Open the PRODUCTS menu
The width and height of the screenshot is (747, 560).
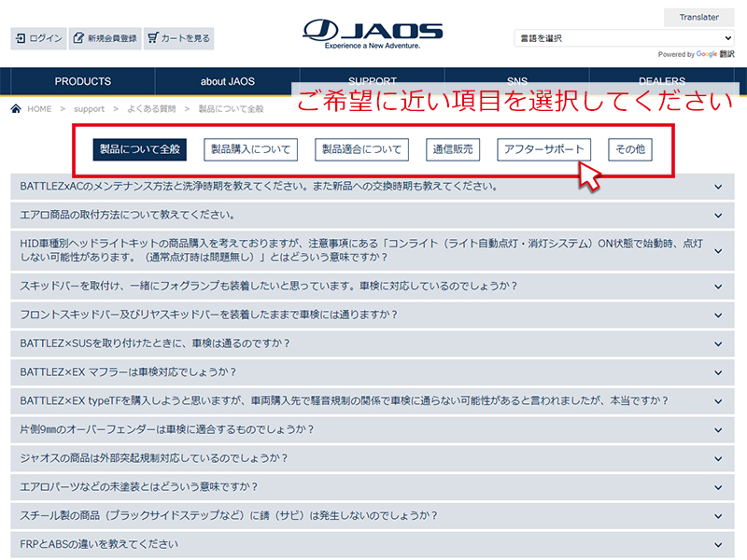click(83, 81)
